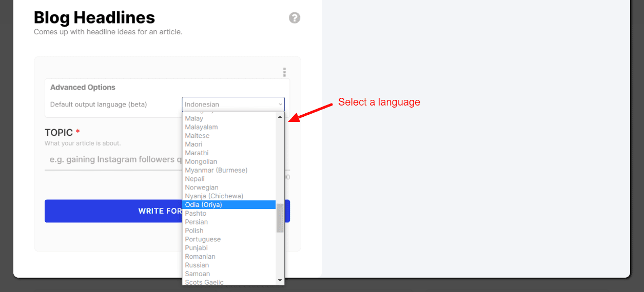Select the Maori language option

(193, 144)
